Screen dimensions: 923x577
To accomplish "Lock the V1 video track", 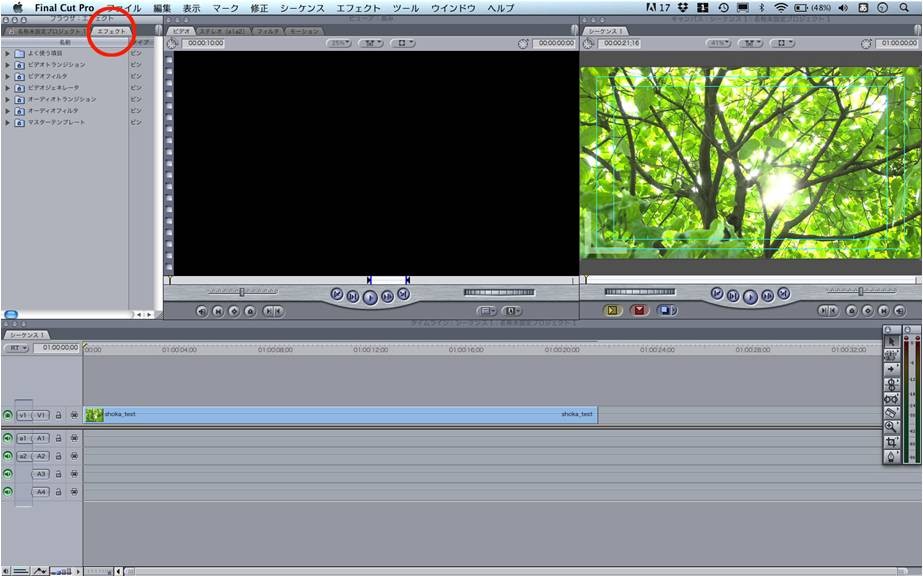I will (x=58, y=415).
